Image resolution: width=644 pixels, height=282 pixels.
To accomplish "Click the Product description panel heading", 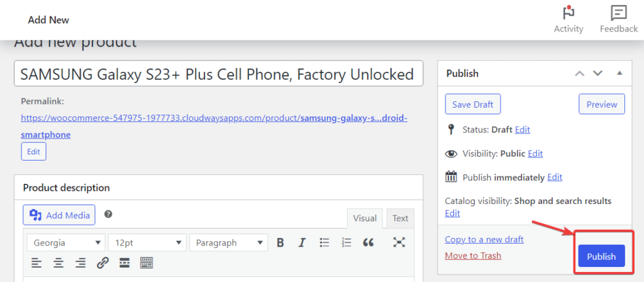I will click(x=67, y=188).
